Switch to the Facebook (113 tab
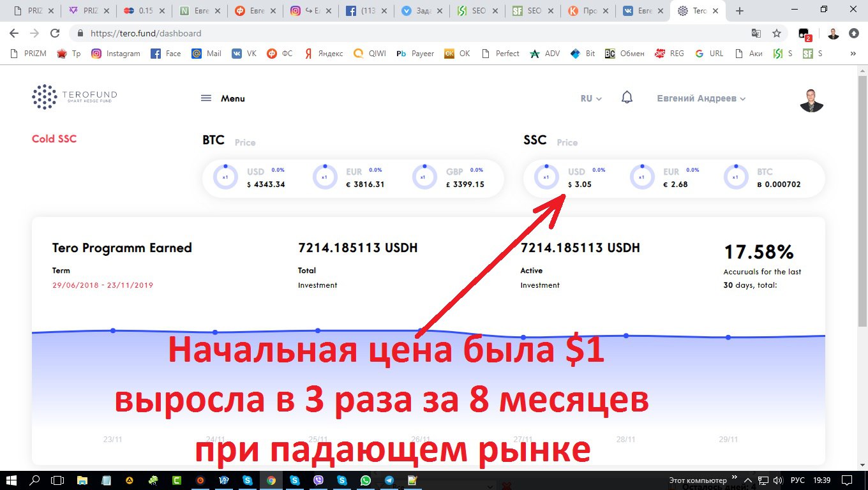This screenshot has height=490, width=868. pos(366,11)
